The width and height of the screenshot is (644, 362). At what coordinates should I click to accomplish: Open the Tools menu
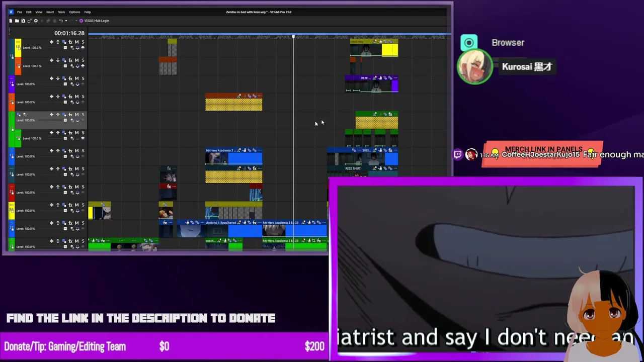pos(61,12)
